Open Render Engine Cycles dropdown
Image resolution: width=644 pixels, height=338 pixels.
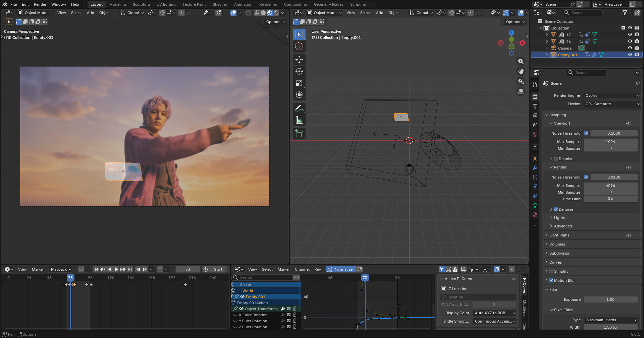(612, 95)
